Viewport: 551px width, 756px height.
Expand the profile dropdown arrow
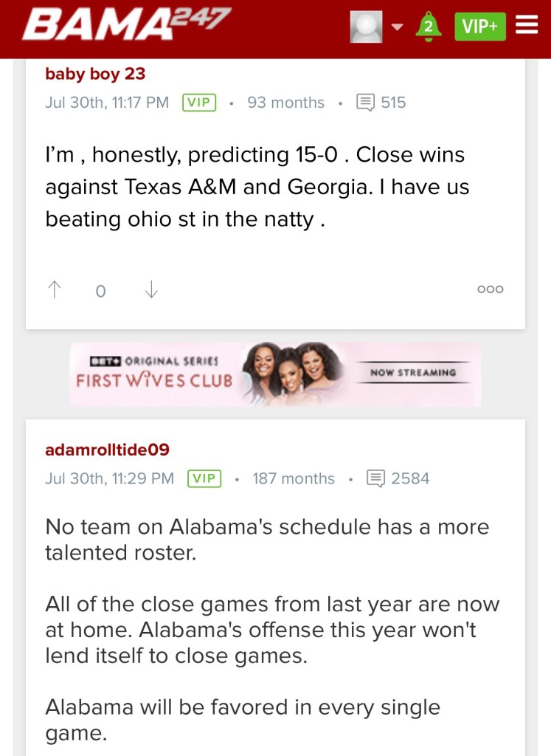point(398,27)
